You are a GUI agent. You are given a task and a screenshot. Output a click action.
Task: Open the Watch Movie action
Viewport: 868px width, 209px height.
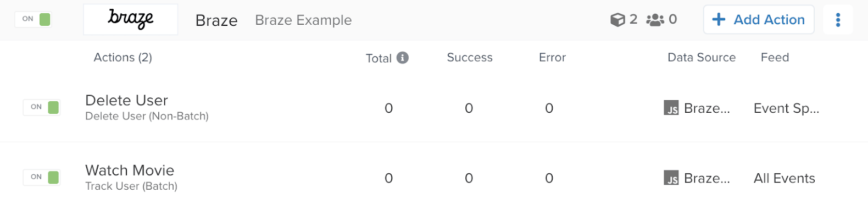tap(130, 170)
